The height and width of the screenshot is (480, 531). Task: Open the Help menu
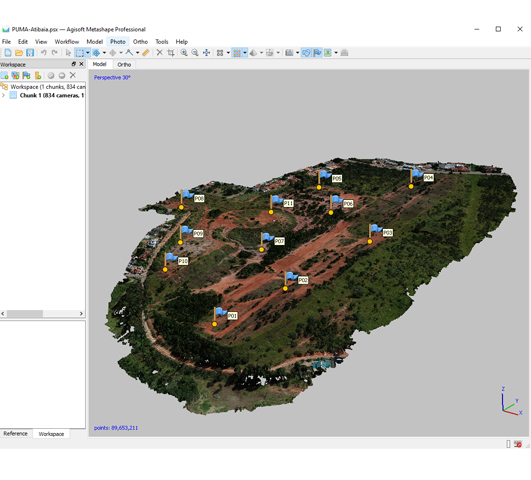tap(182, 42)
